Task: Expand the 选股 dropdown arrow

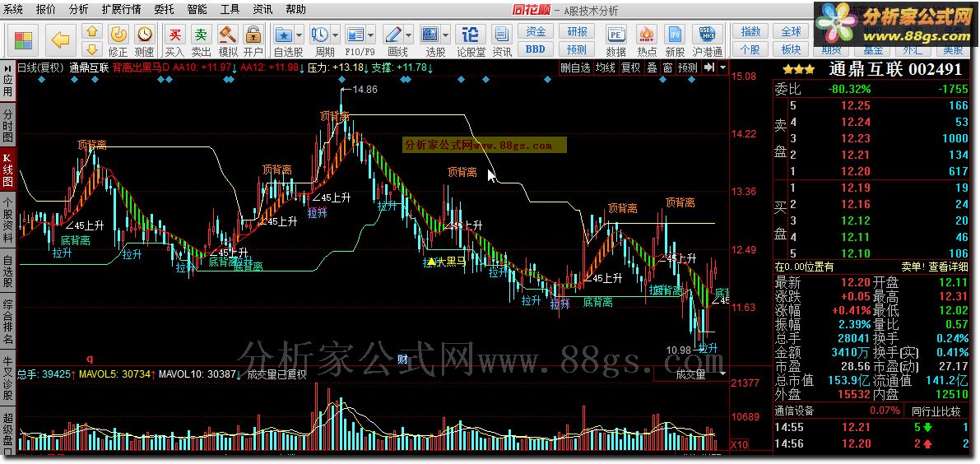Action: point(446,35)
